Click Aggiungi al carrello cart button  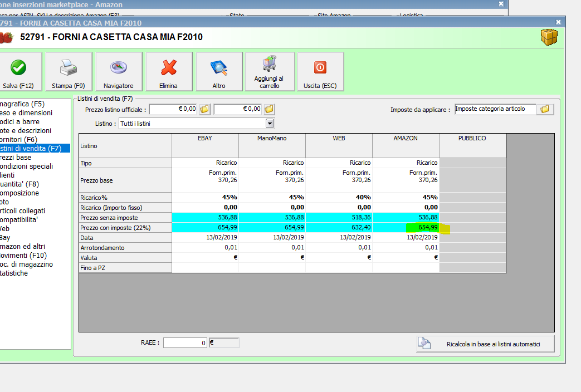coord(270,71)
